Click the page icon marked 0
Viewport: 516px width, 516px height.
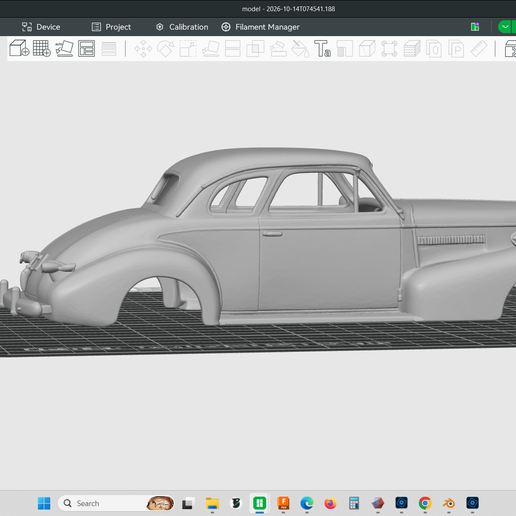[x=434, y=49]
